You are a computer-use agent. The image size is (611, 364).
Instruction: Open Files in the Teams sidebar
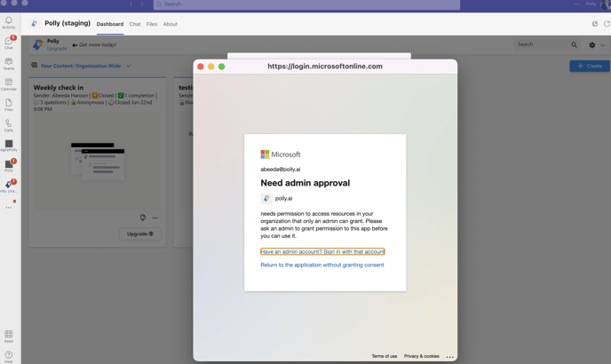click(9, 105)
